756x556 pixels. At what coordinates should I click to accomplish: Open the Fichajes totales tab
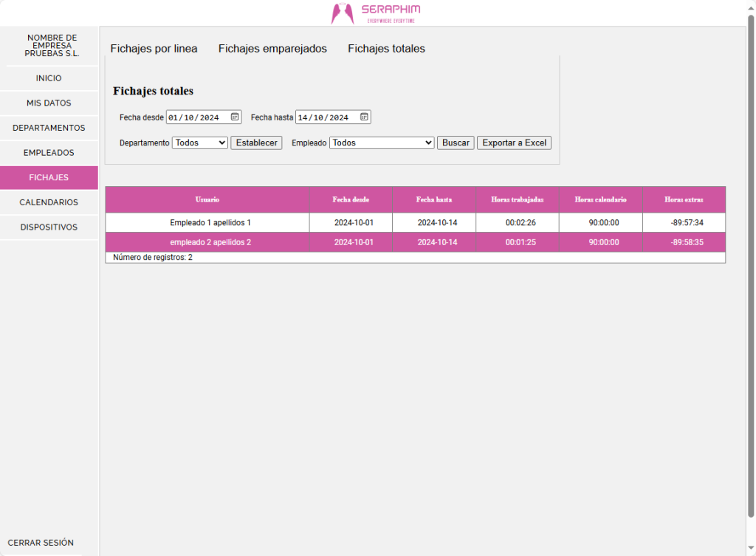(x=386, y=49)
